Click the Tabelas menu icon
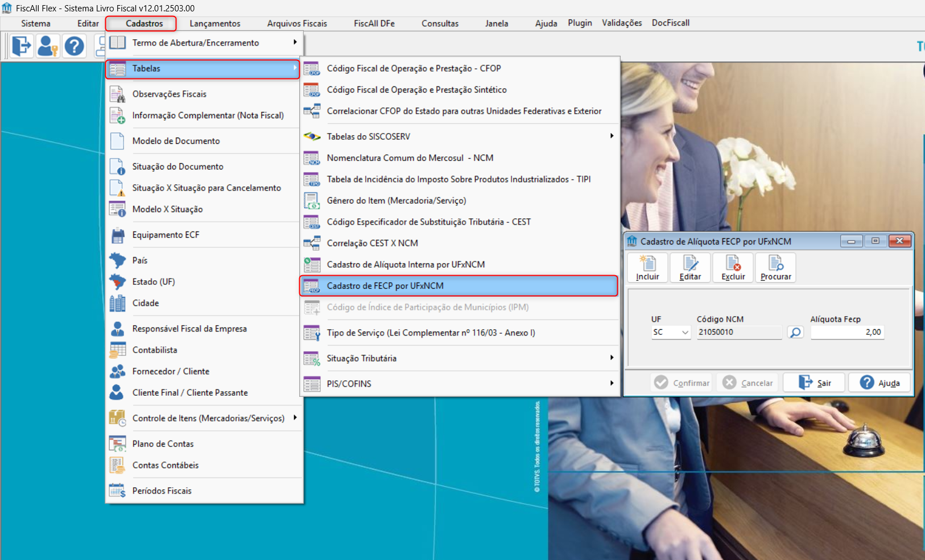The image size is (925, 560). pyautogui.click(x=118, y=69)
